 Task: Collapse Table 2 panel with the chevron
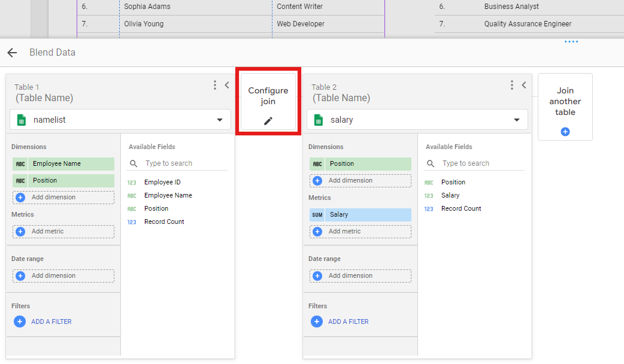click(524, 85)
